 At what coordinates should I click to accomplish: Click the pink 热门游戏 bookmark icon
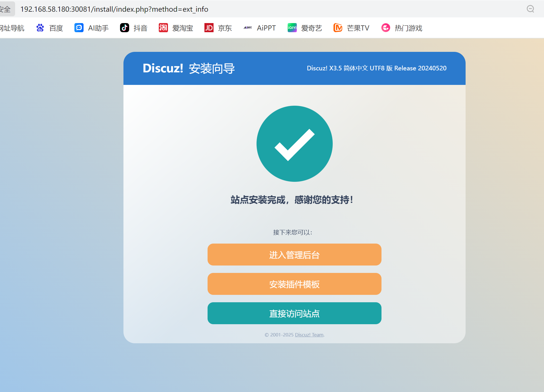pos(386,28)
